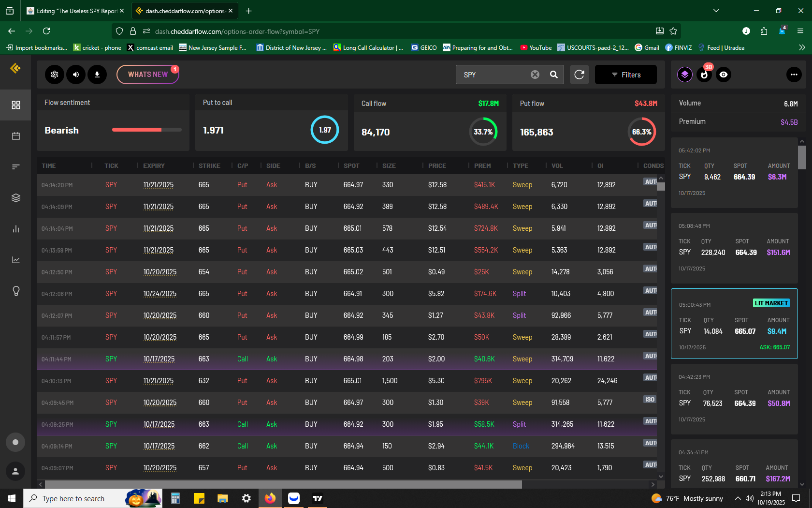
Task: Open the line graph icon in sidebar
Action: pos(16,260)
